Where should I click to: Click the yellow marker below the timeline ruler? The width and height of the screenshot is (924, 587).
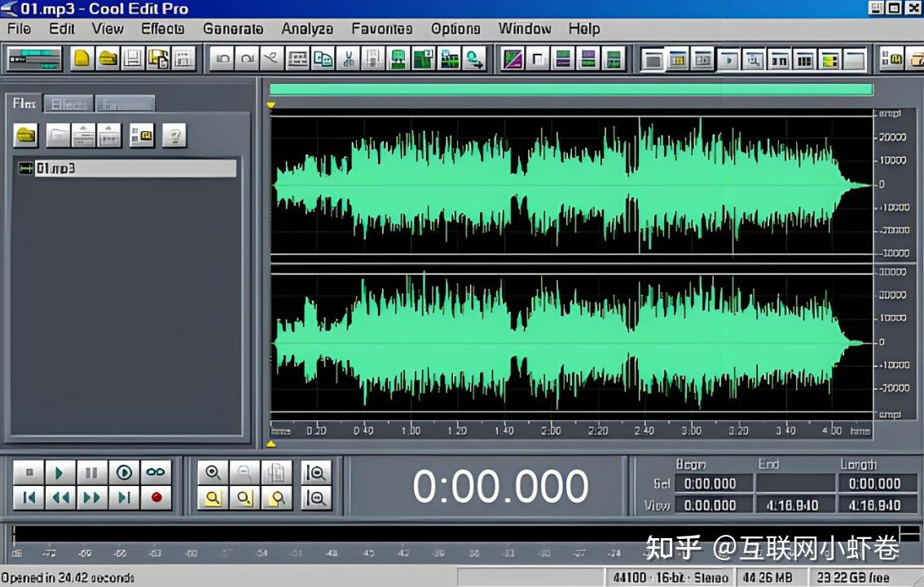(270, 443)
